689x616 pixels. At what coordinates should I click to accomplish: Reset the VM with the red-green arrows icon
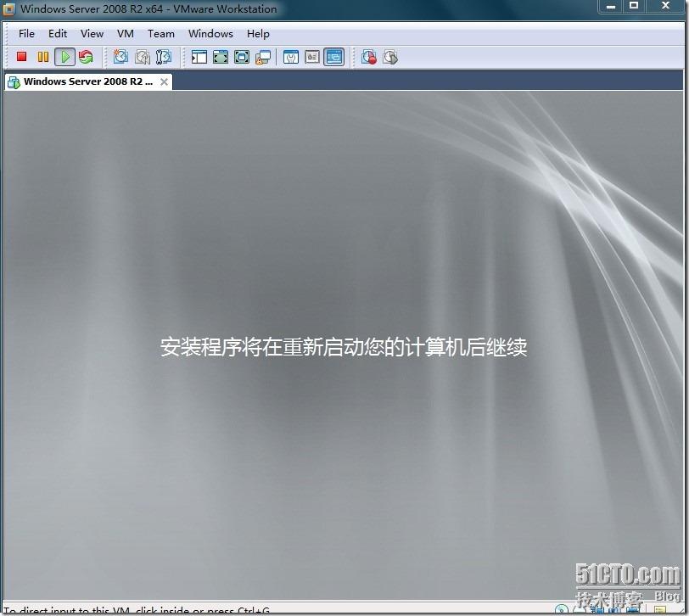(86, 57)
